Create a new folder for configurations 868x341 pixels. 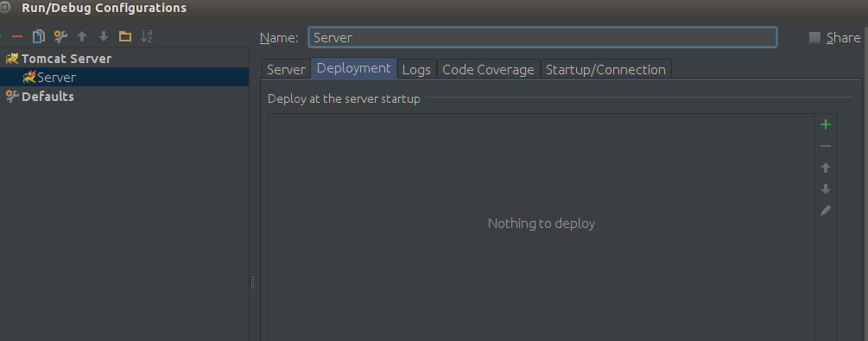tap(125, 36)
